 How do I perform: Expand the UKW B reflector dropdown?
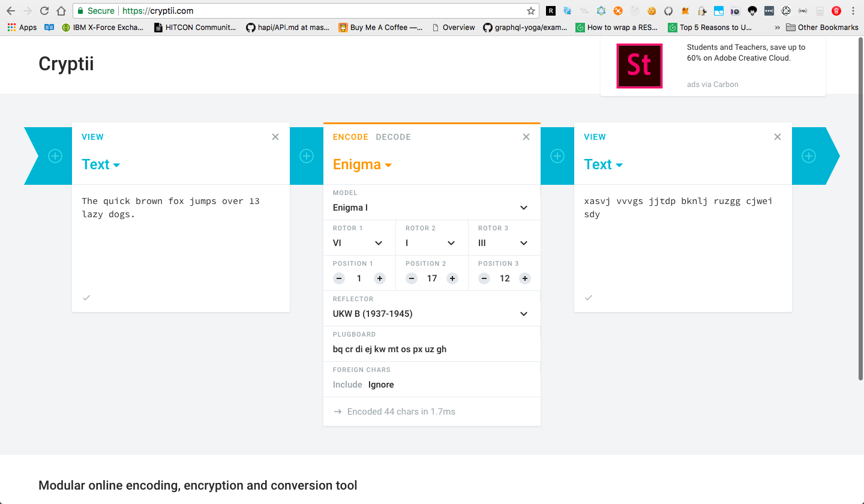tap(432, 314)
